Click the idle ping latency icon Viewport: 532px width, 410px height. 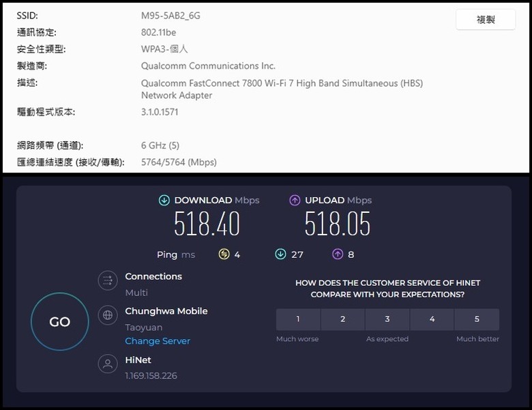tap(224, 254)
